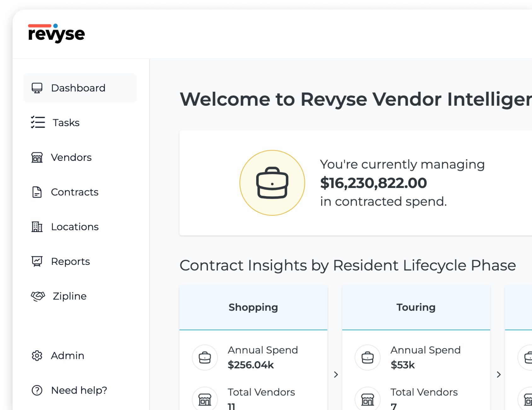Open the Vendors section
This screenshot has width=532, height=410.
[x=80, y=157]
